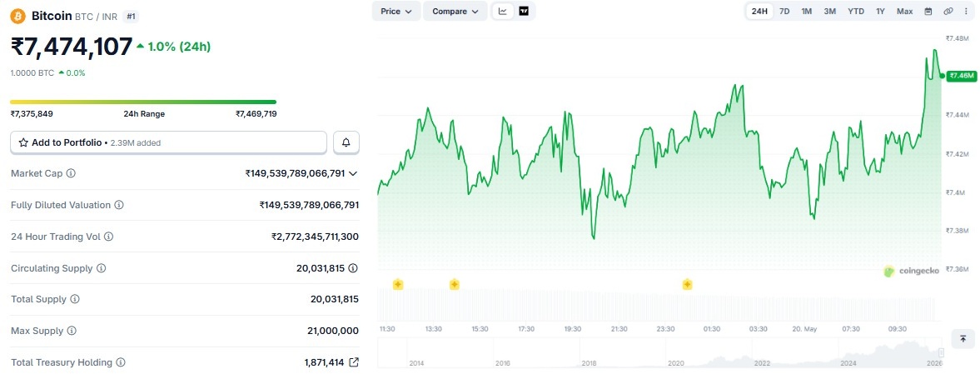Click info icon beside Circulating Supply label

pos(102,268)
